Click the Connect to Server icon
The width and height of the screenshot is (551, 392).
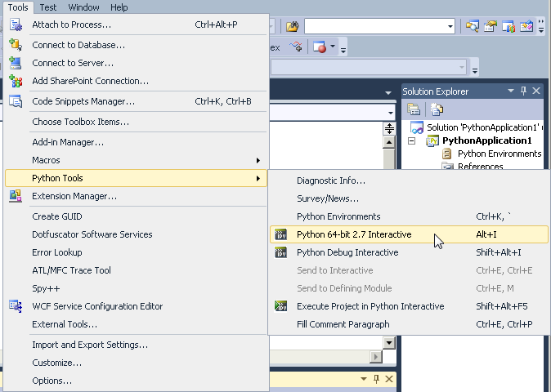click(x=15, y=63)
